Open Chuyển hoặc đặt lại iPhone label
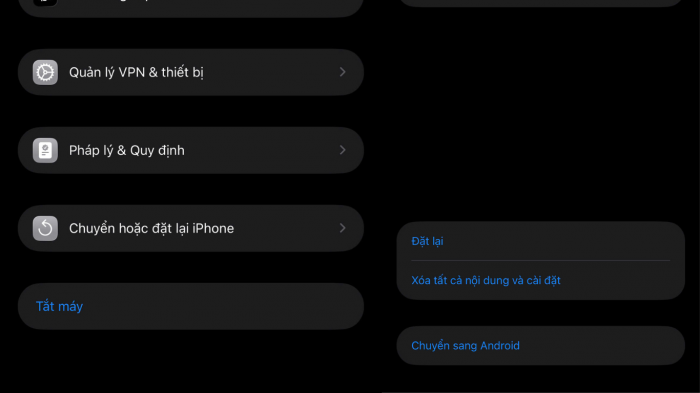 151,229
